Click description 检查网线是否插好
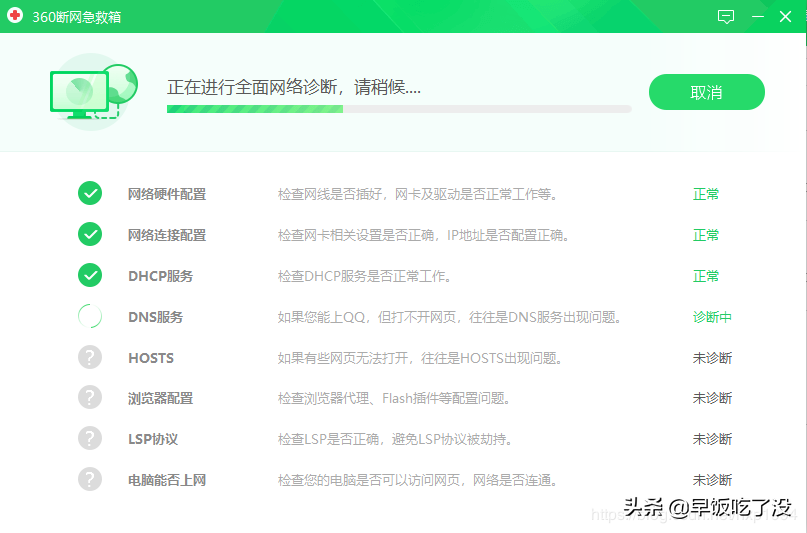The image size is (807, 533). click(417, 194)
